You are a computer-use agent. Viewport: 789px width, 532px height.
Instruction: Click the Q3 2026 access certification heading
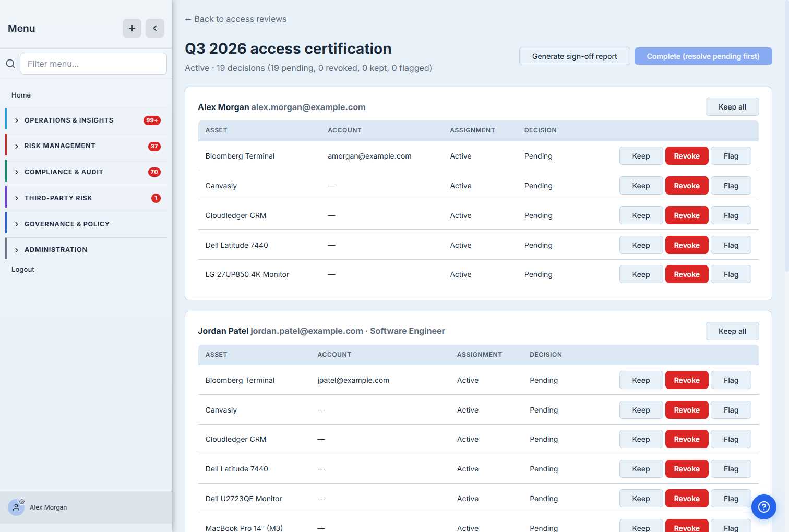click(x=288, y=49)
